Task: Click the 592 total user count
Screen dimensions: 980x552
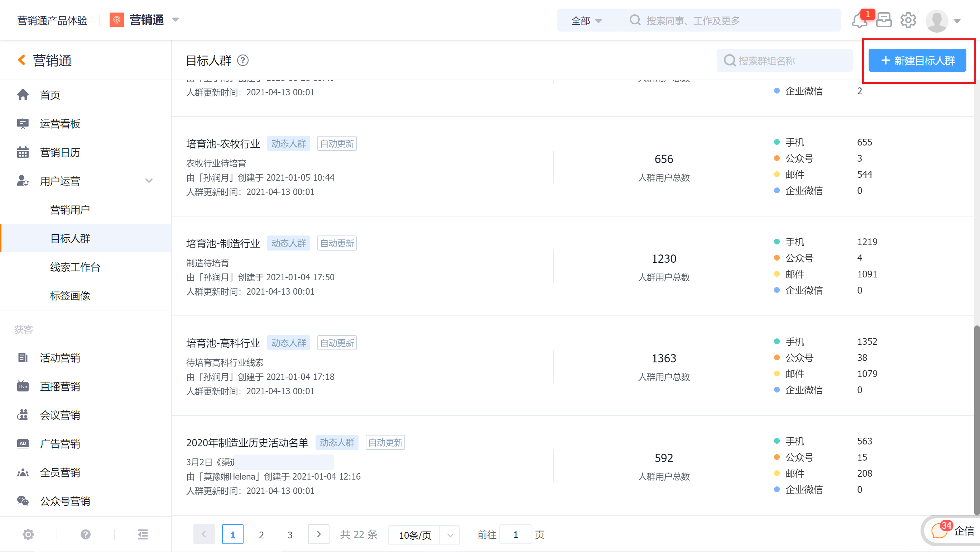Action: point(664,458)
